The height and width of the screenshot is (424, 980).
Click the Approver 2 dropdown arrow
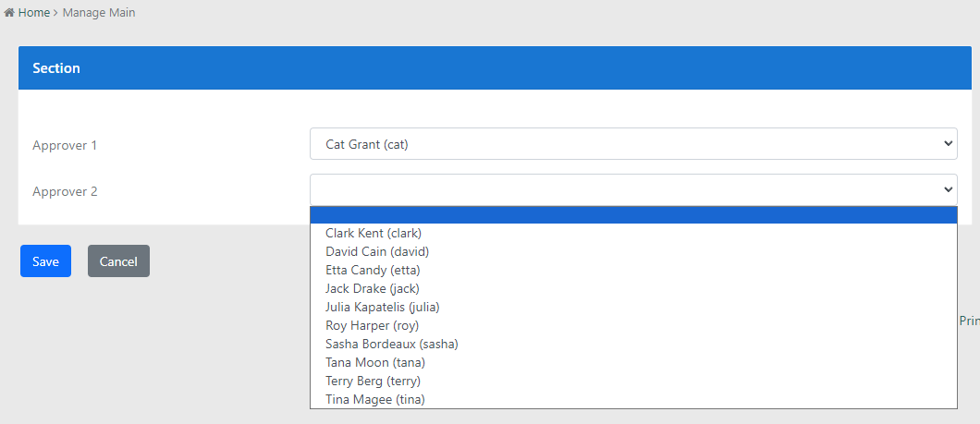pos(948,189)
